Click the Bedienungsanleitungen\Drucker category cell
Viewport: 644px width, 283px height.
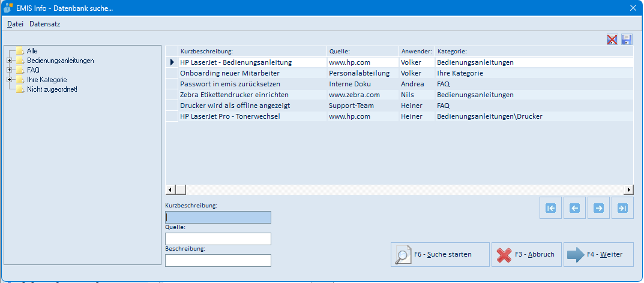coord(534,116)
